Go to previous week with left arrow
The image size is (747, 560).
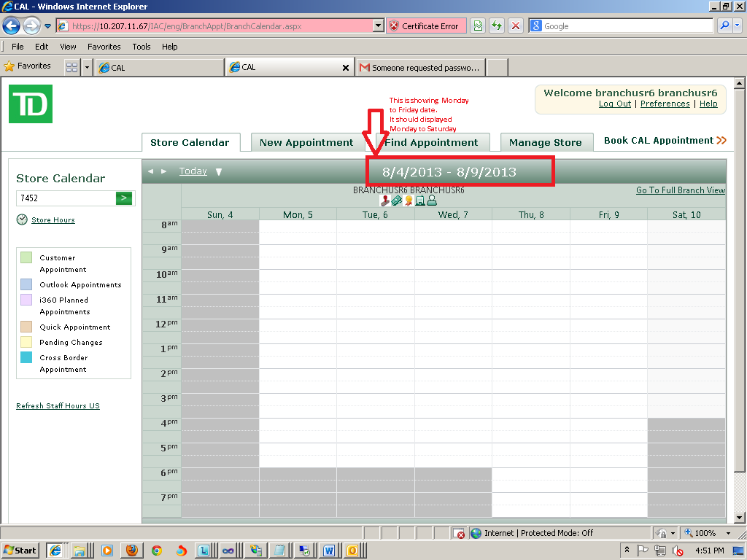click(x=150, y=171)
